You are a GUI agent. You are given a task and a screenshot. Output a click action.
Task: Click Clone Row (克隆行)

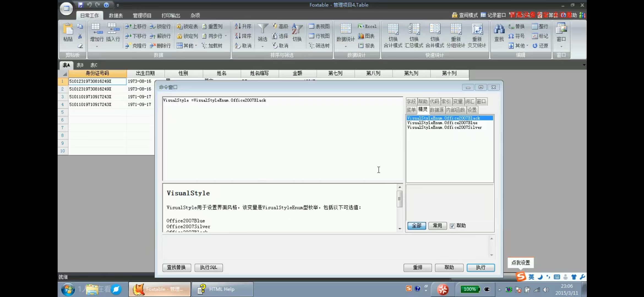tap(136, 46)
